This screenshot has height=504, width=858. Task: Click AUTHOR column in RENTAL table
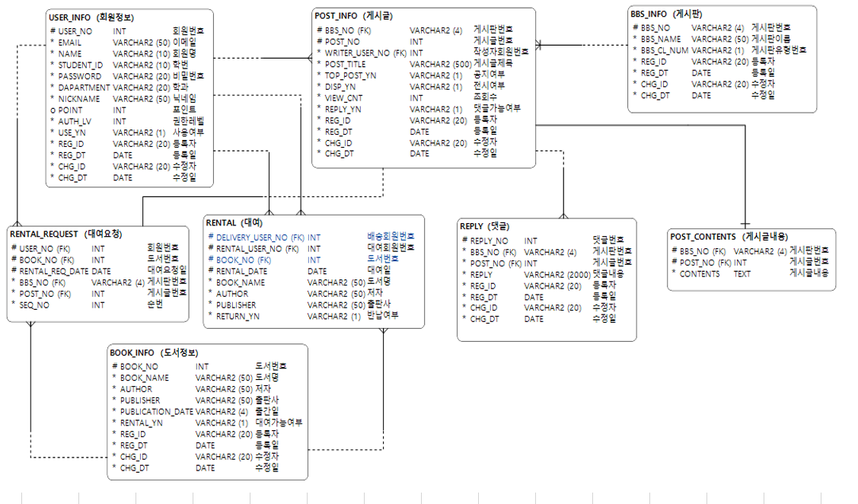click(x=232, y=294)
